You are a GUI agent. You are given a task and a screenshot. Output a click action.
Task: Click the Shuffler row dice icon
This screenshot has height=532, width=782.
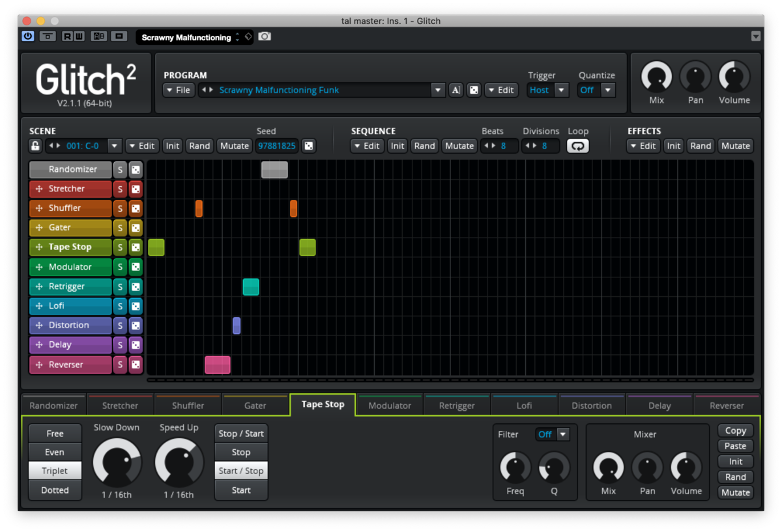tap(136, 208)
